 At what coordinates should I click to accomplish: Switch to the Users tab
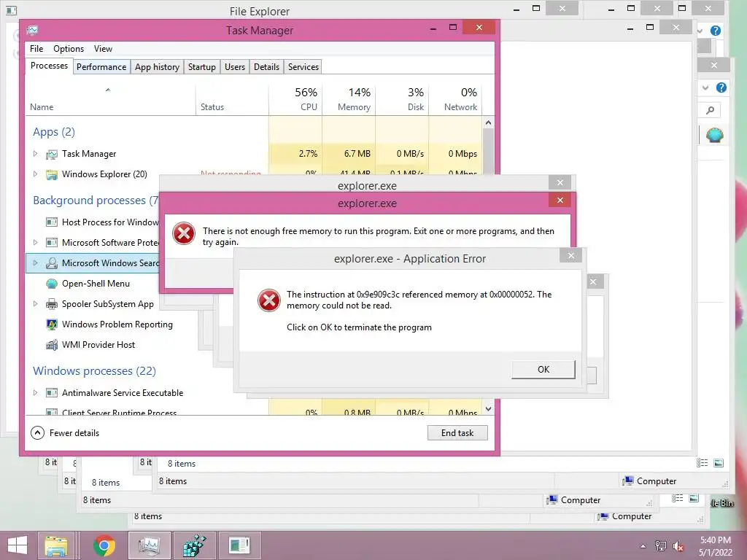235,66
